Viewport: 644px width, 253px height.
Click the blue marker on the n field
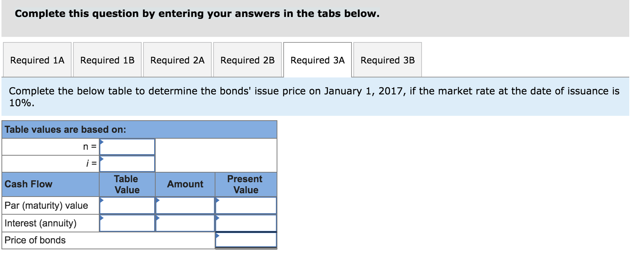click(101, 142)
